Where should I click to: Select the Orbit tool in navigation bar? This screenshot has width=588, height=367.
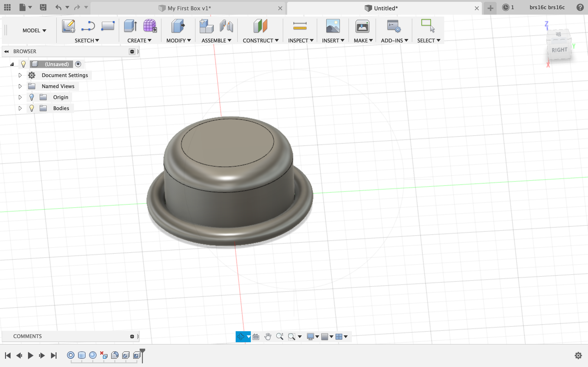[240, 336]
